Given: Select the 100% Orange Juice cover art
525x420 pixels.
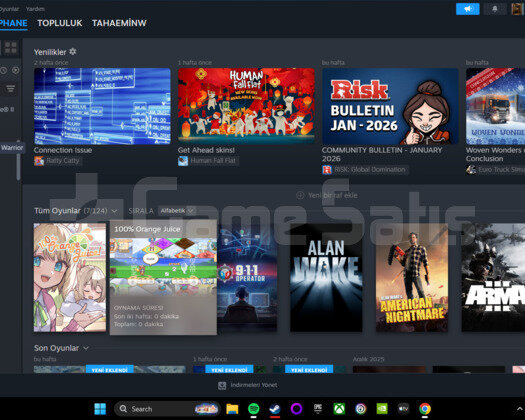Looking at the screenshot, I should (70, 278).
